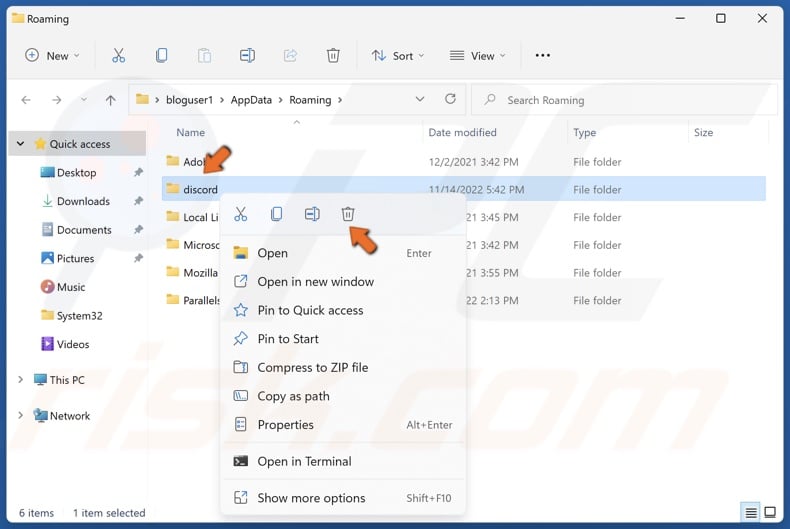Click the pin icon beside Pictures
The image size is (790, 529).
click(x=138, y=258)
